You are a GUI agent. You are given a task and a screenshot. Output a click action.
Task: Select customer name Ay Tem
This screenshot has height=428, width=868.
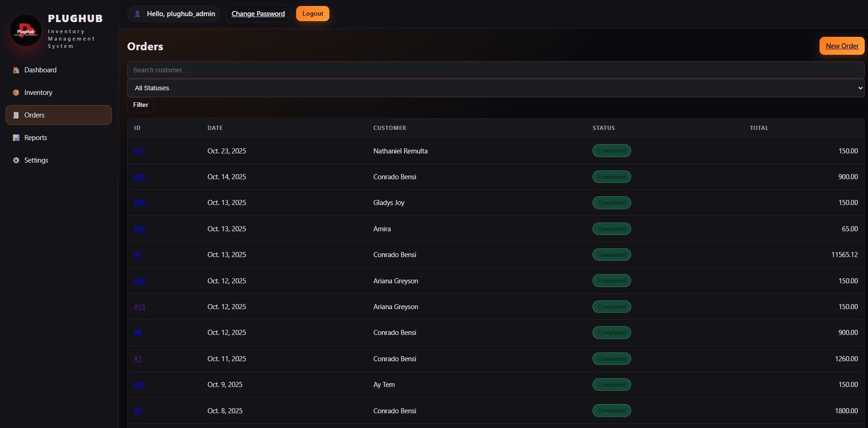(x=384, y=385)
